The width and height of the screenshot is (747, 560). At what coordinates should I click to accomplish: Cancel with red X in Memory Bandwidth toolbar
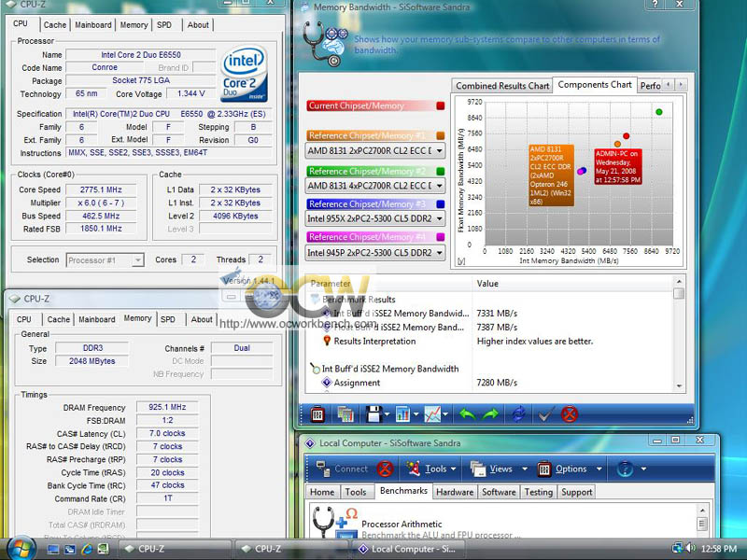pos(570,414)
